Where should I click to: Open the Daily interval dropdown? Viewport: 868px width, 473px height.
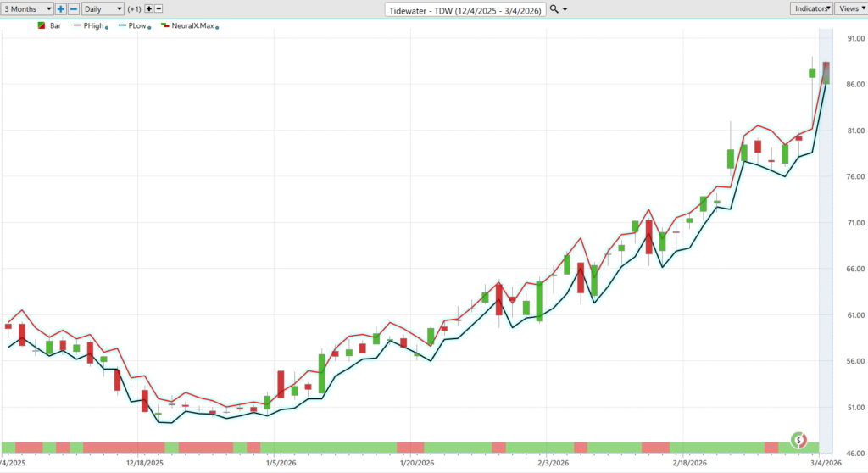103,8
